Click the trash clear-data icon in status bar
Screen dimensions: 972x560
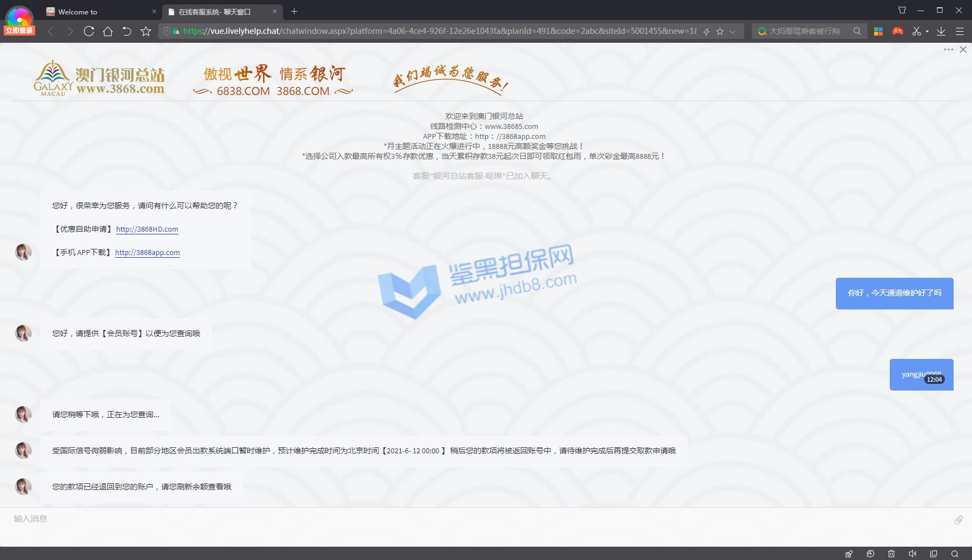coord(891,554)
